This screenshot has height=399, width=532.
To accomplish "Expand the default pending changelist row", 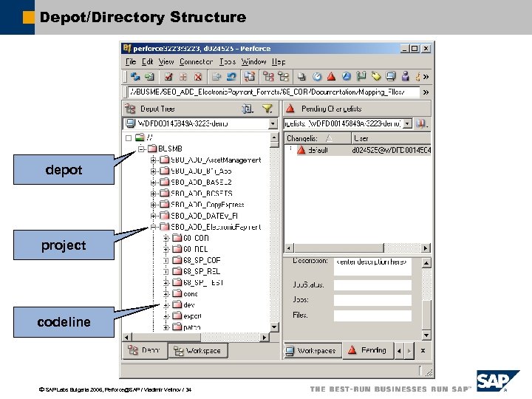I will tap(291, 149).
